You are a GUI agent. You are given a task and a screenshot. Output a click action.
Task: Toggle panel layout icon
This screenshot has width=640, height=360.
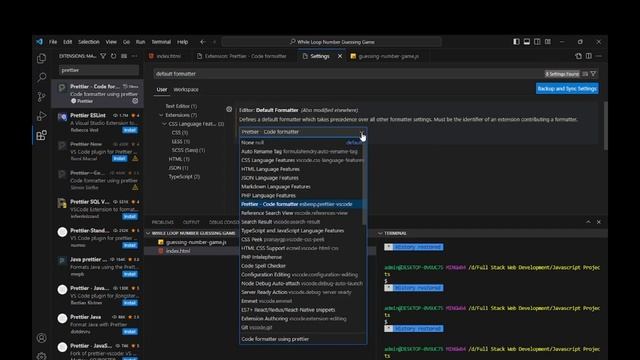[527, 42]
